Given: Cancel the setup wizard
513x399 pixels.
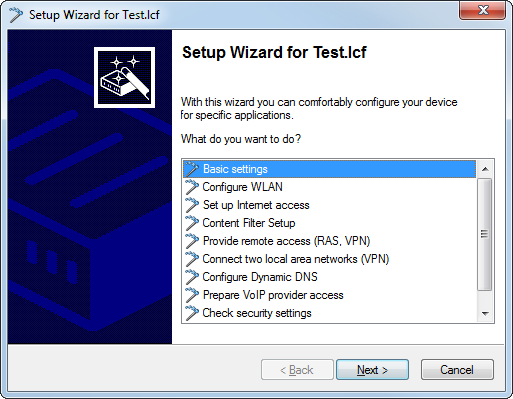Looking at the screenshot, I should [457, 370].
